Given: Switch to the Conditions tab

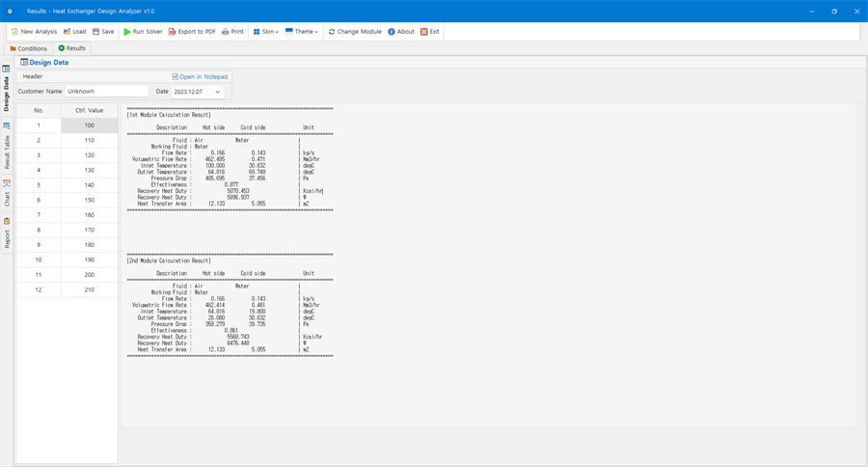Looking at the screenshot, I should (28, 49).
